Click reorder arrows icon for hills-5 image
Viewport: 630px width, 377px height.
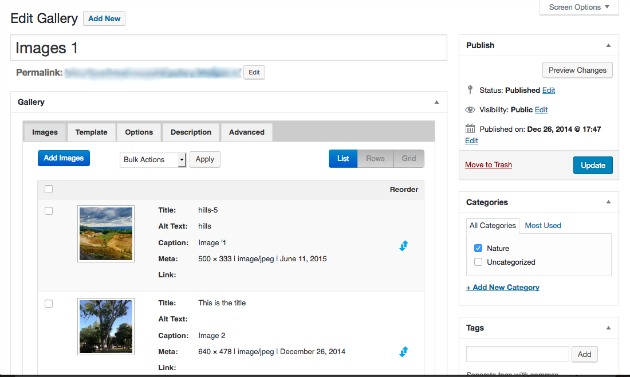coord(403,246)
